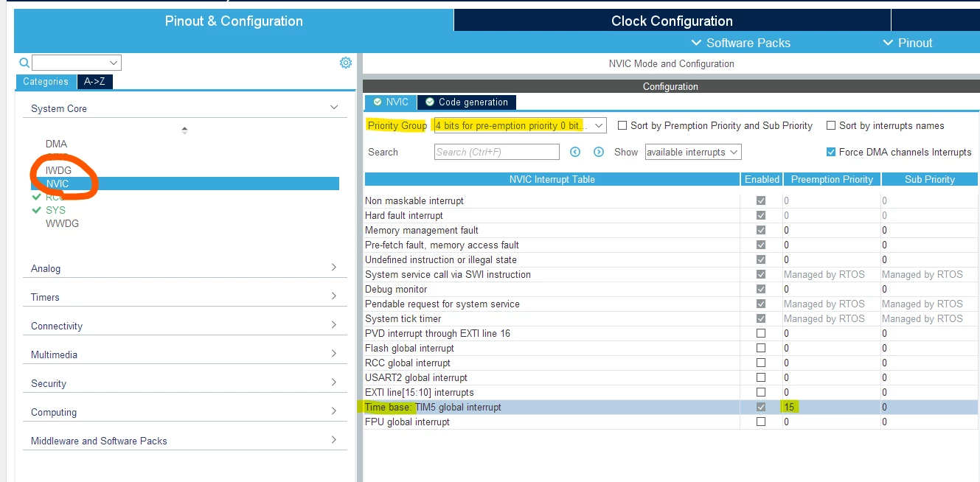The width and height of the screenshot is (980, 482).
Task: Enable Flash global interrupt checkbox
Action: (761, 348)
